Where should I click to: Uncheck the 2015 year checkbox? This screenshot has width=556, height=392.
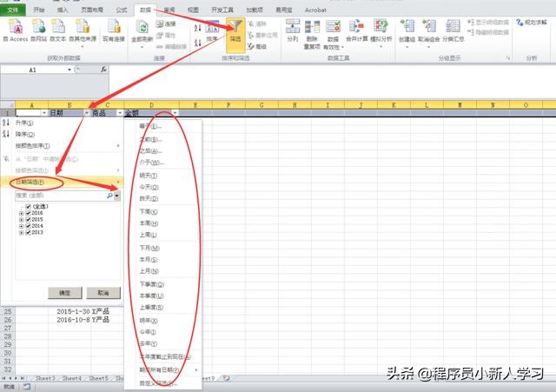click(29, 219)
